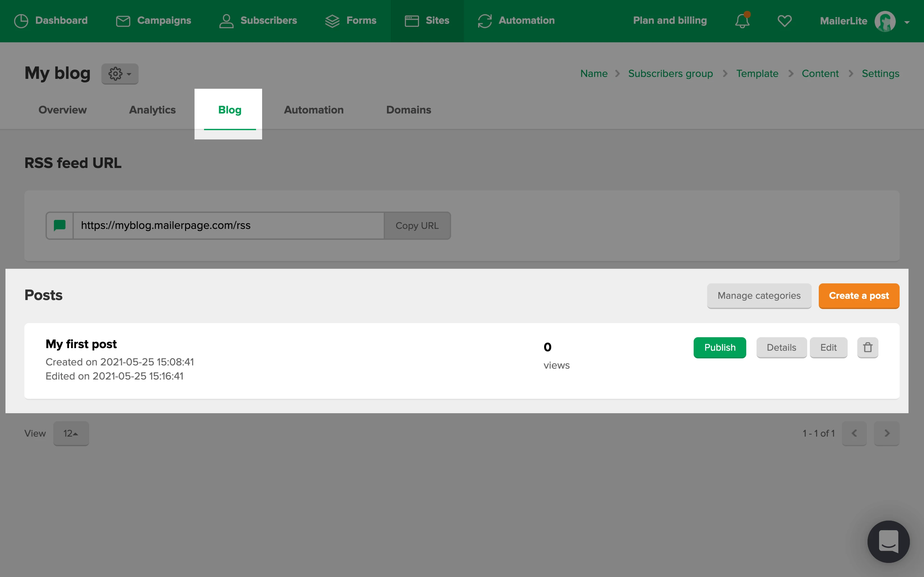
Task: Open the chat support bubble
Action: coord(888,541)
